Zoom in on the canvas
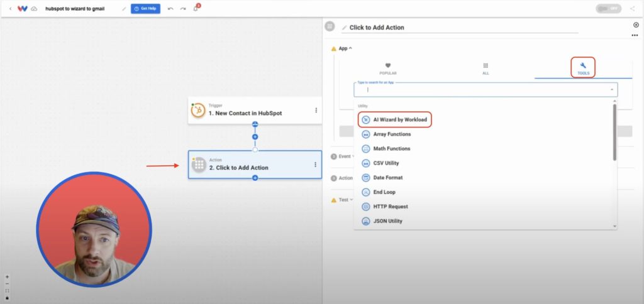This screenshot has width=644, height=304. coord(7,277)
